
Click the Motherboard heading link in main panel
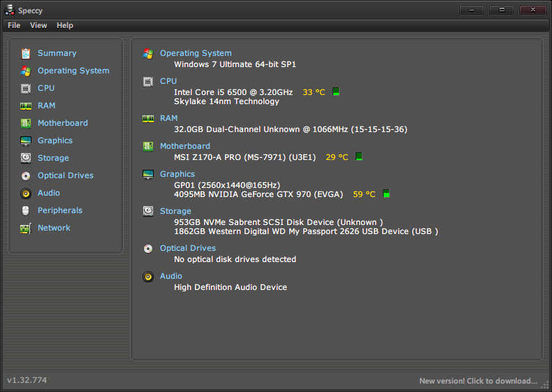point(185,146)
